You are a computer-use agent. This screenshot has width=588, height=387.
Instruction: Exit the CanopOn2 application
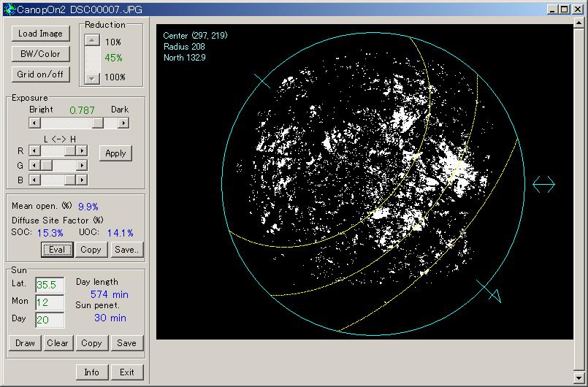tap(127, 372)
